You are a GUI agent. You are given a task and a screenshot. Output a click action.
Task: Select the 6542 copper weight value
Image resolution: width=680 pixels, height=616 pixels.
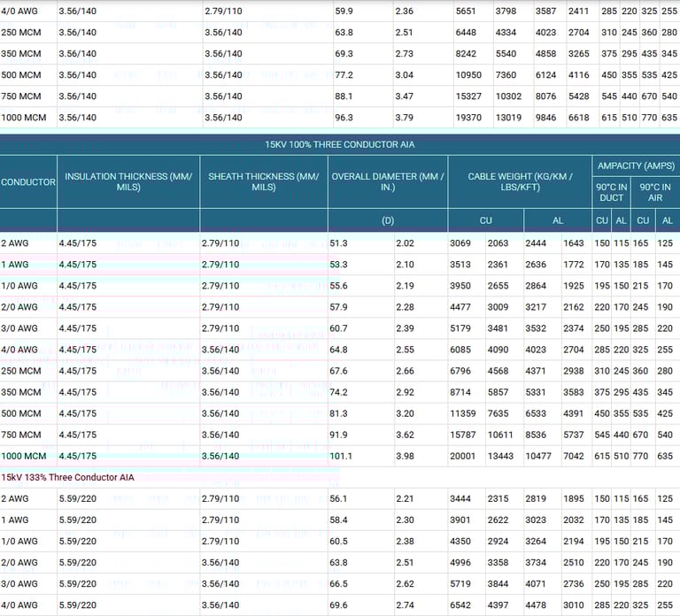tap(465, 604)
